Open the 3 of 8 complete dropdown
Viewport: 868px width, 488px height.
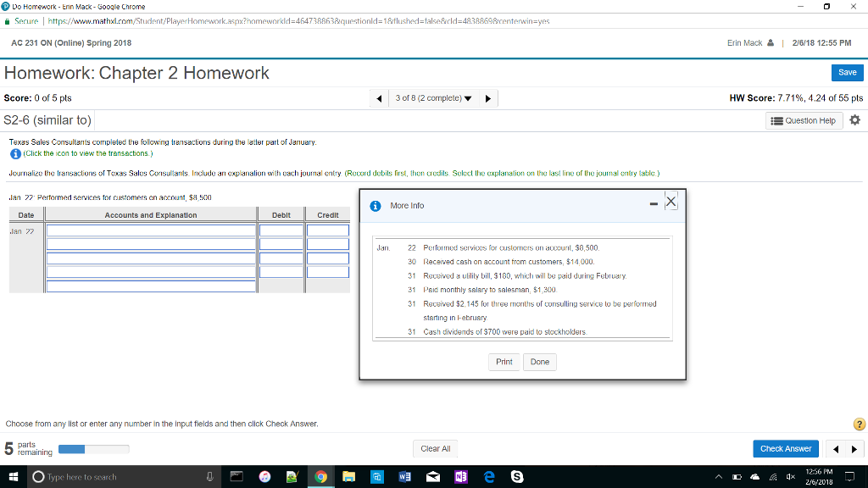pos(433,97)
